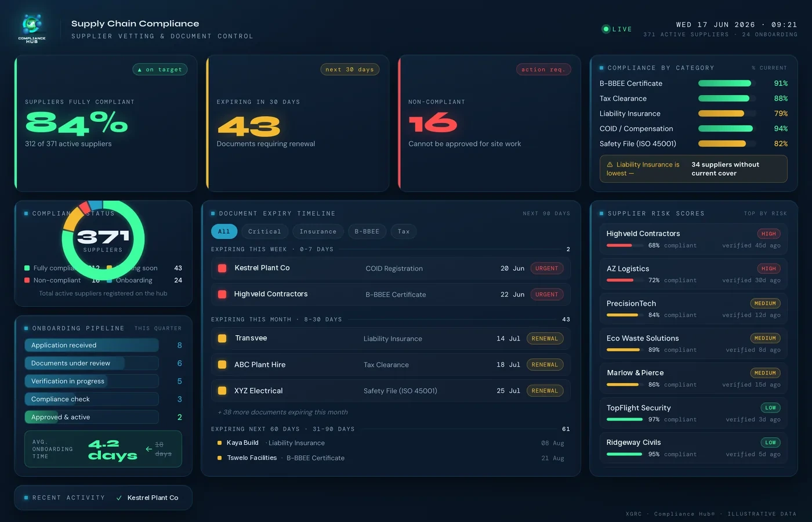Select the red status square on the B-BBEE Certificate expiry row
This screenshot has width=812, height=522.
tap(222, 294)
